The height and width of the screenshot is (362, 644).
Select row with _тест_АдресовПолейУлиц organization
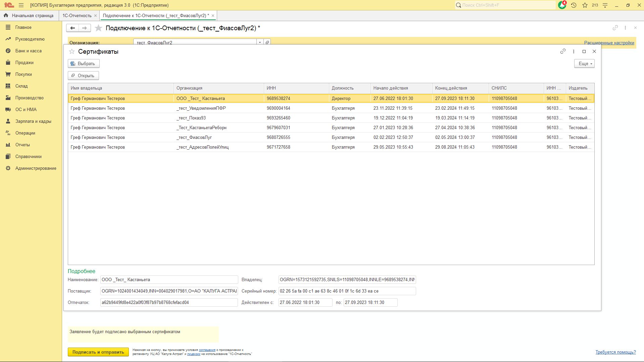click(331, 147)
